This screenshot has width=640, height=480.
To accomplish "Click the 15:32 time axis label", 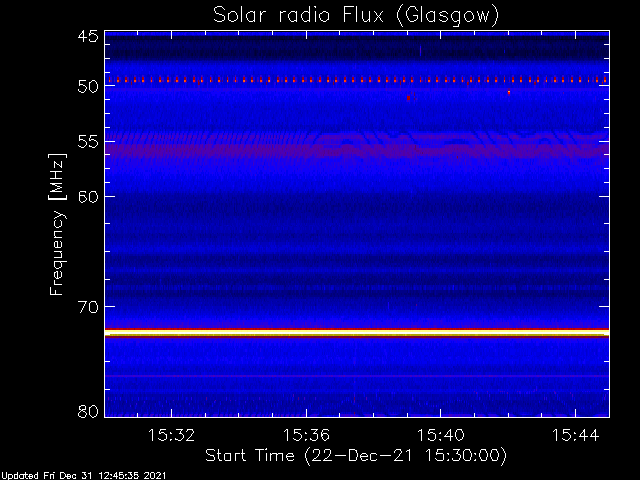I will (171, 435).
